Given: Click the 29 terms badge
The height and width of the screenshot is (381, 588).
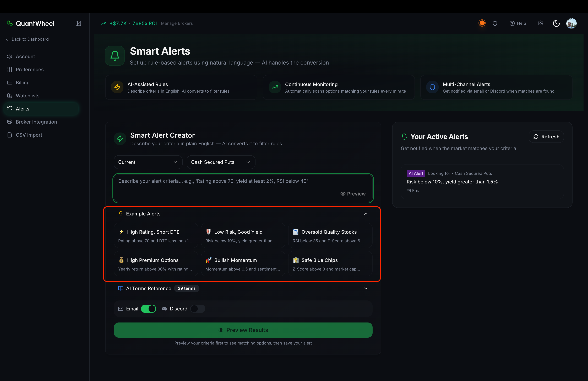Looking at the screenshot, I should pyautogui.click(x=187, y=288).
